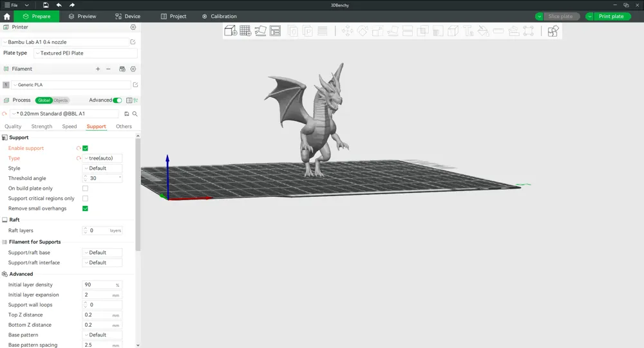
Task: Open the Generic PLA filament dropdown
Action: pyautogui.click(x=71, y=84)
